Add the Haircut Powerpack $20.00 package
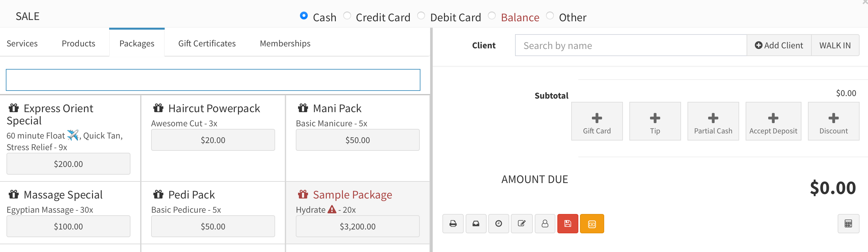This screenshot has width=868, height=252. click(213, 140)
